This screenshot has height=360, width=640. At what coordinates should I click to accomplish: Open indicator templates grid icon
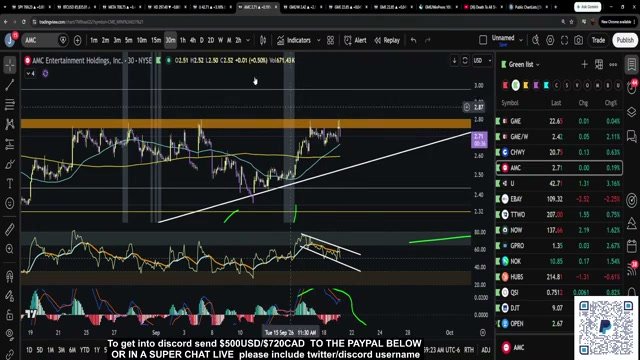(x=331, y=40)
